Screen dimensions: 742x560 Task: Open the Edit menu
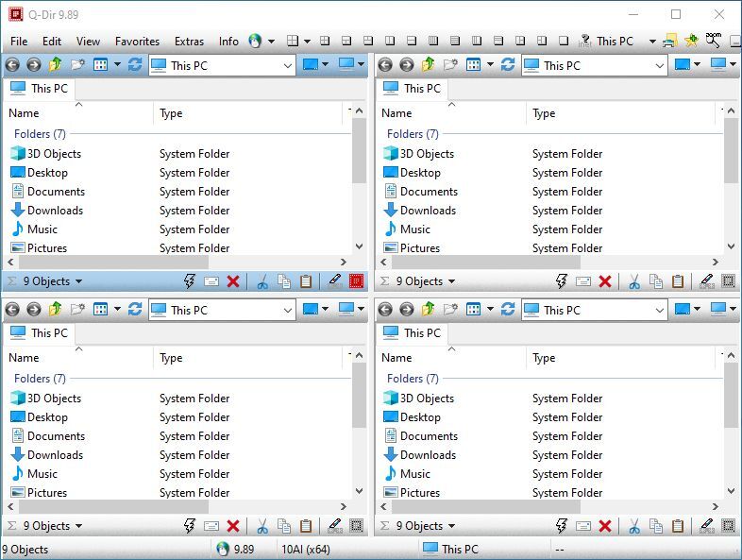[x=52, y=42]
